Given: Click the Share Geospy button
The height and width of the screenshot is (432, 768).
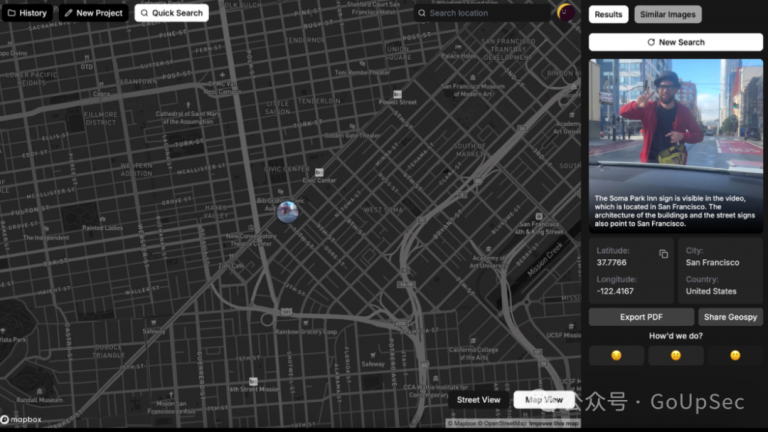Looking at the screenshot, I should (730, 317).
